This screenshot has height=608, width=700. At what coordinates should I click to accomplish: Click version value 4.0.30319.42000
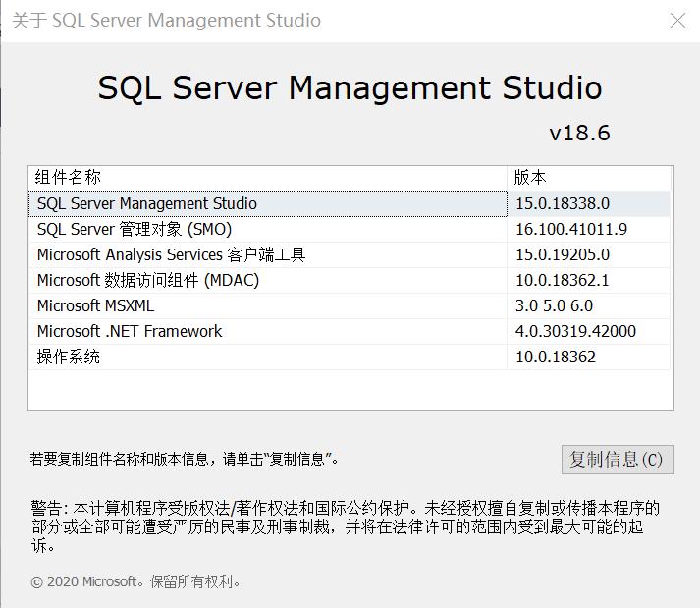click(x=575, y=331)
